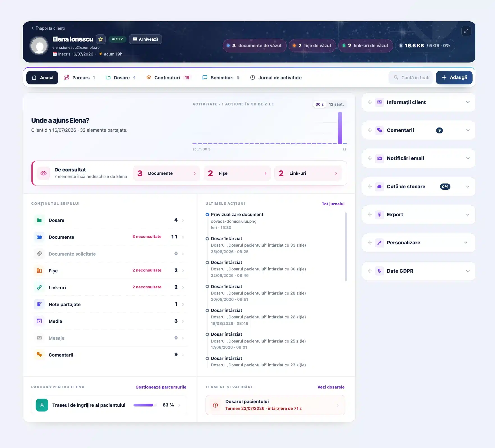495x448 pixels.
Task: Click the Informații client panel icon
Action: (x=379, y=102)
